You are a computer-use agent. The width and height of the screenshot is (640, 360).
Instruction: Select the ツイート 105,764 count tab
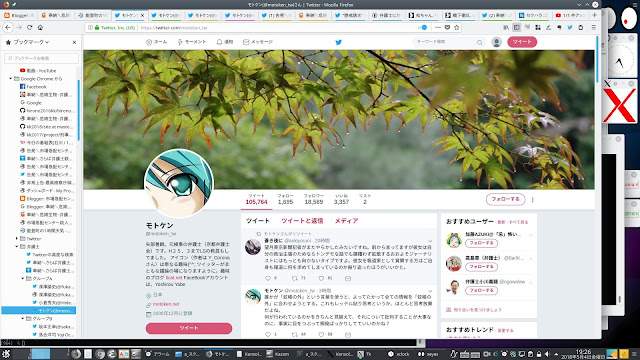(256, 199)
